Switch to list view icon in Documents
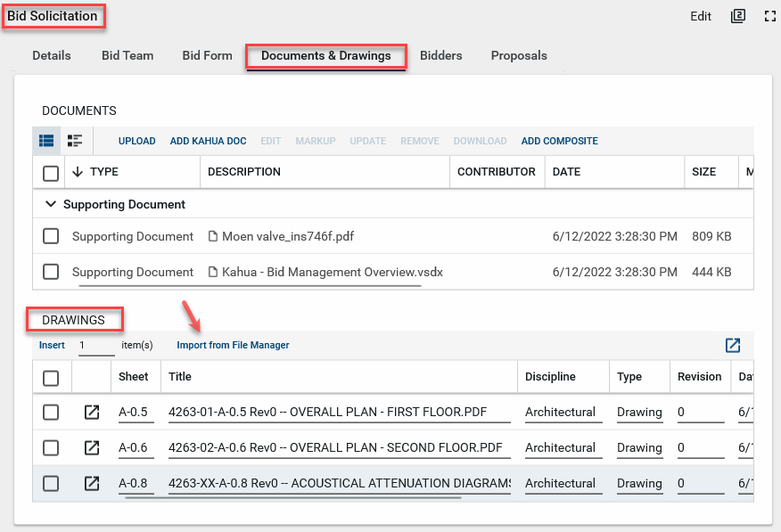The height and width of the screenshot is (532, 781). (x=46, y=141)
